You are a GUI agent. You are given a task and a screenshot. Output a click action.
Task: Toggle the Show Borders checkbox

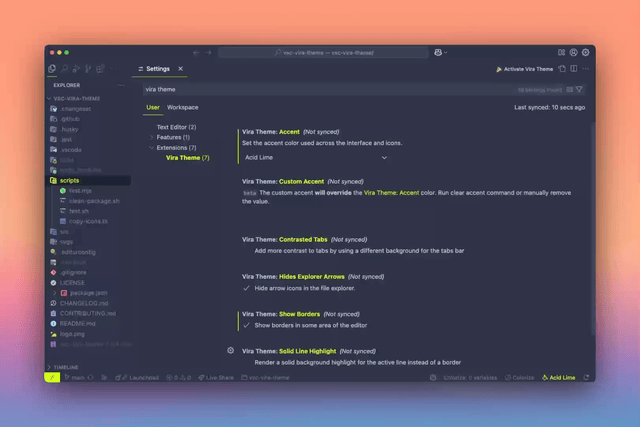pyautogui.click(x=246, y=325)
